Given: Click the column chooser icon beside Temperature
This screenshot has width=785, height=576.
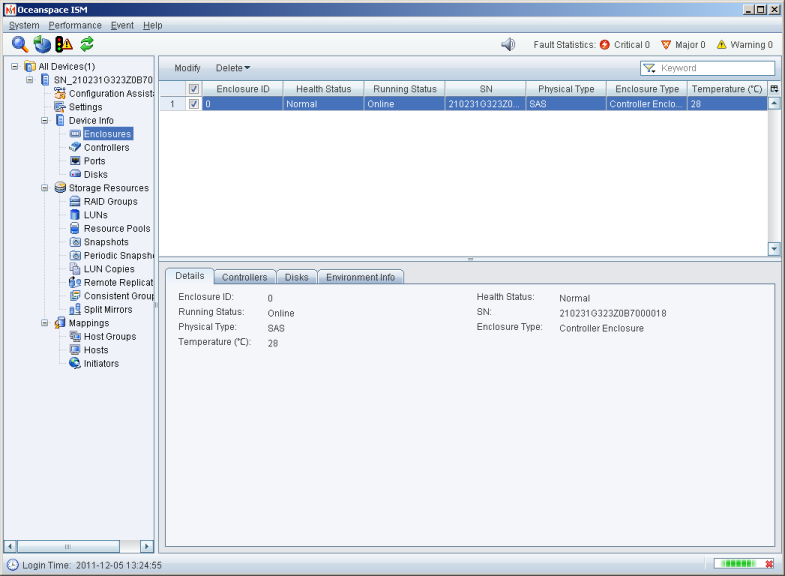Looking at the screenshot, I should pyautogui.click(x=774, y=89).
